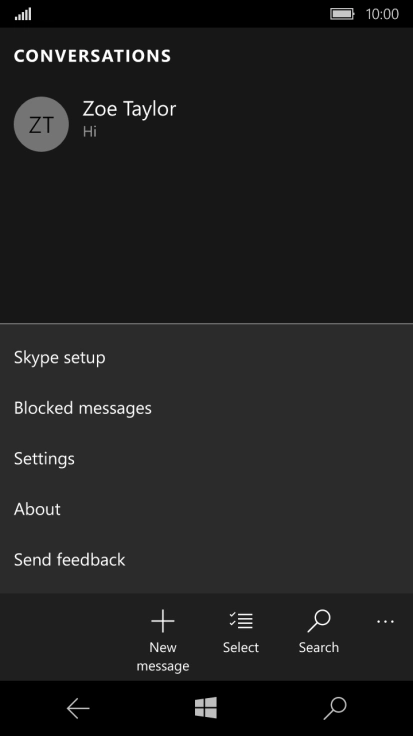Choose Send feedback
The image size is (413, 736).
click(x=206, y=560)
